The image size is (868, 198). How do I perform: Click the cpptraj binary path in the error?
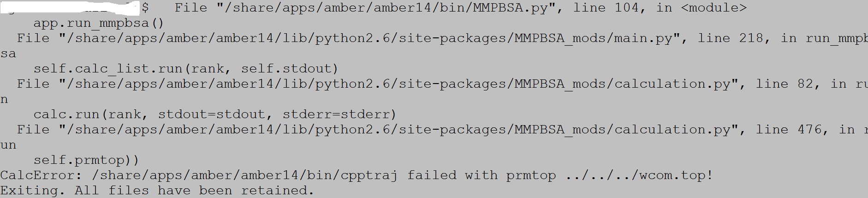tap(244, 175)
